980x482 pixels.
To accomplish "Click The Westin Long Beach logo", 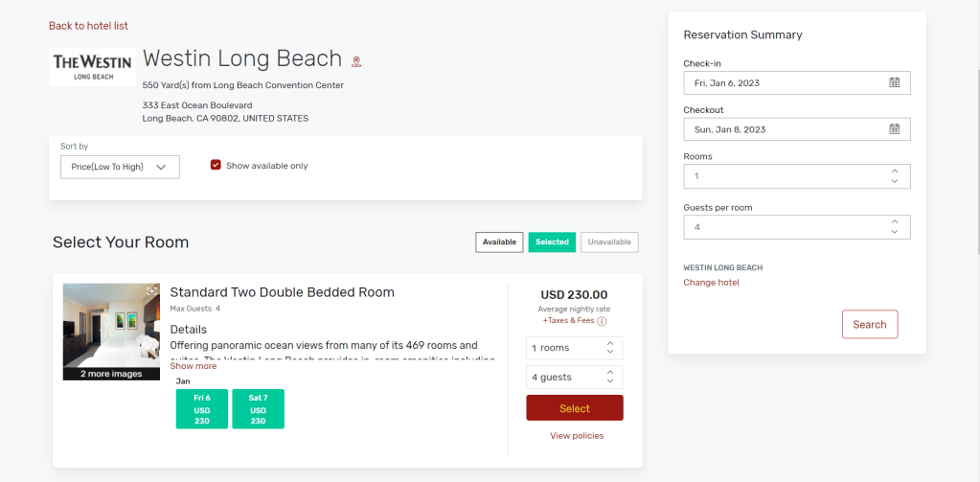I will [x=92, y=68].
